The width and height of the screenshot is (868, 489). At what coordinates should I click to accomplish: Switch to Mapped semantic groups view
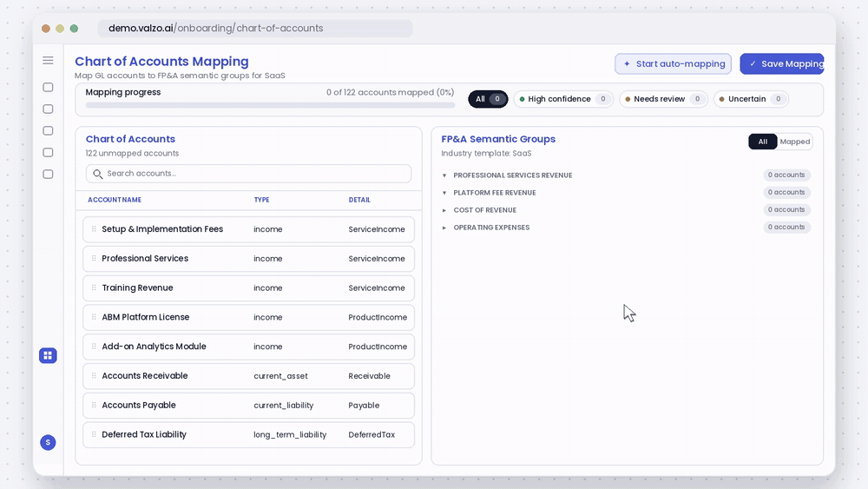(794, 142)
